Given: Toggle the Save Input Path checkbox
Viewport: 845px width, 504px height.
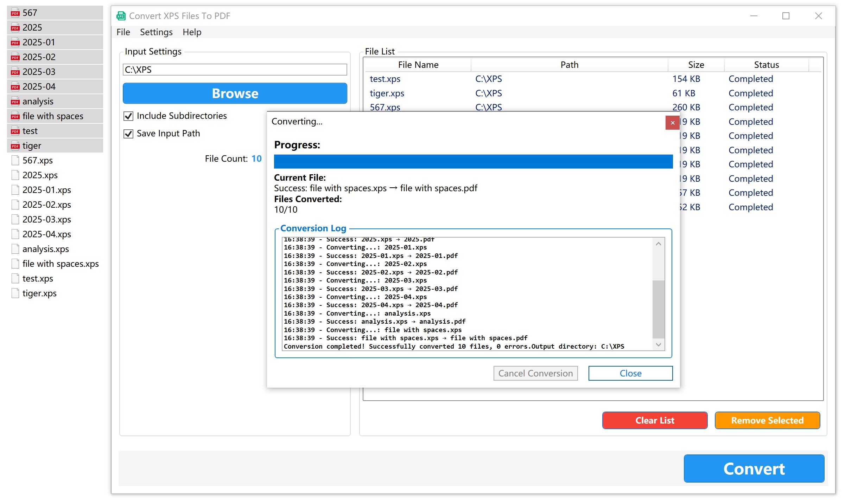Looking at the screenshot, I should [x=129, y=134].
